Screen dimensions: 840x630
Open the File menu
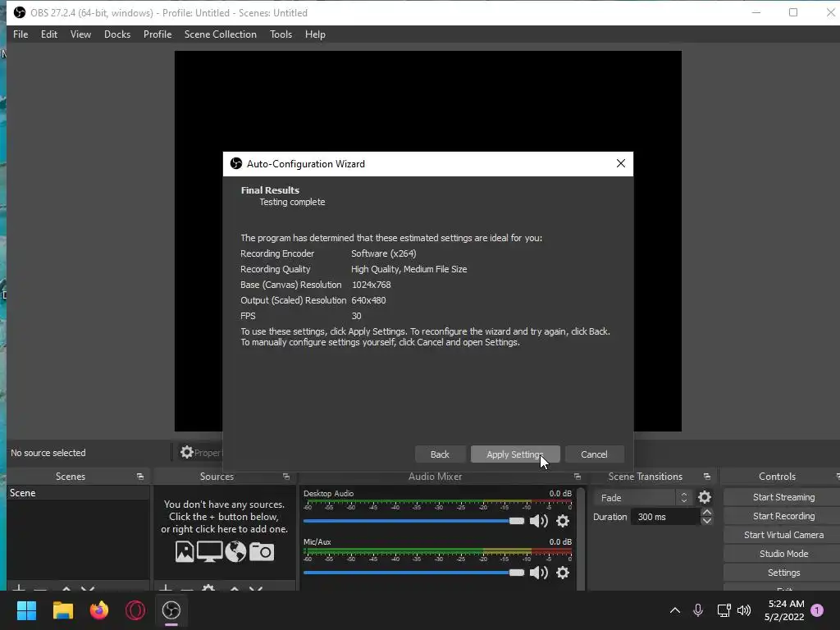point(21,34)
